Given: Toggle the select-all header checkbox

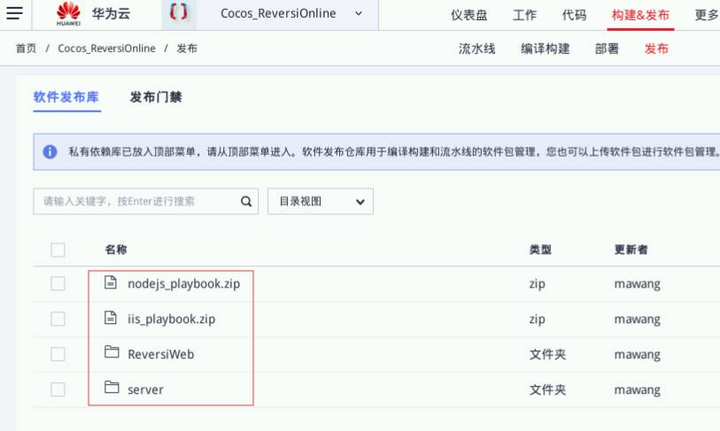Looking at the screenshot, I should click(58, 250).
